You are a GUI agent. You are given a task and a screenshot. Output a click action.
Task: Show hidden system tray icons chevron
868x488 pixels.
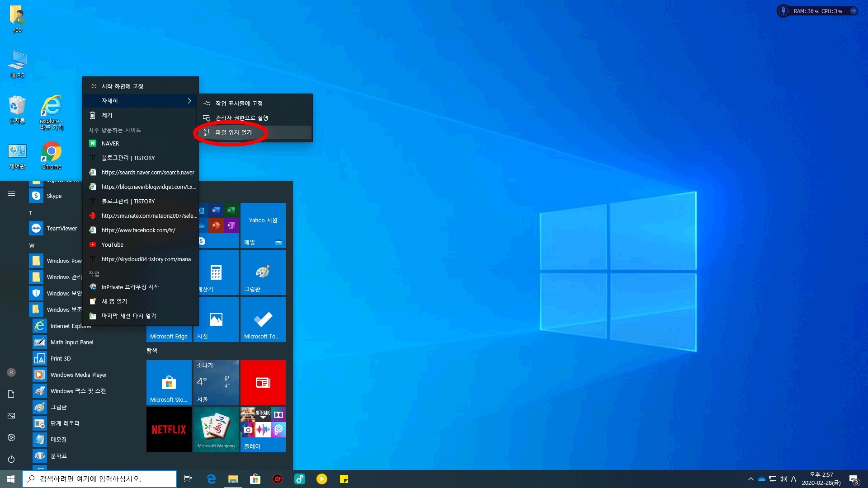(x=750, y=479)
